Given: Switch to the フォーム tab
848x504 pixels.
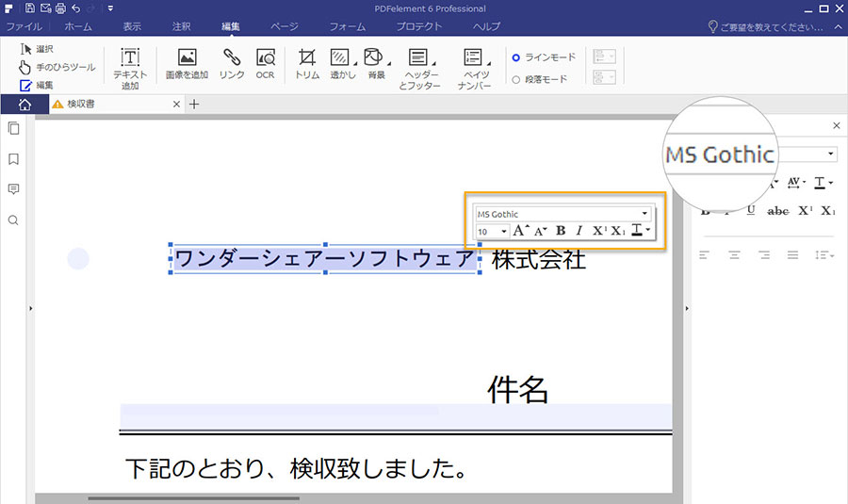Looking at the screenshot, I should tap(347, 26).
